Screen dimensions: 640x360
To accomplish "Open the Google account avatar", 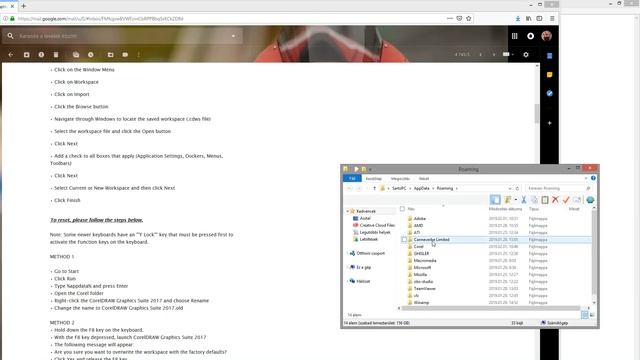I will click(547, 36).
